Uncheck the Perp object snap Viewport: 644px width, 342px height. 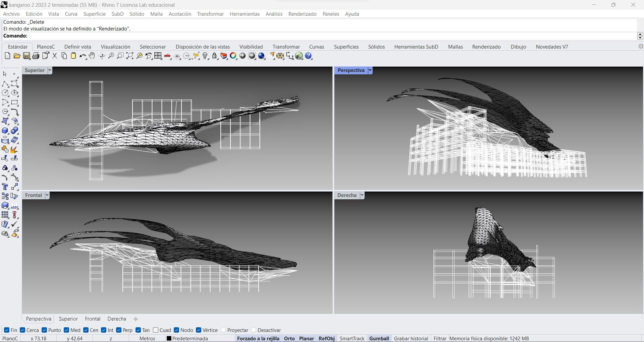click(x=119, y=330)
